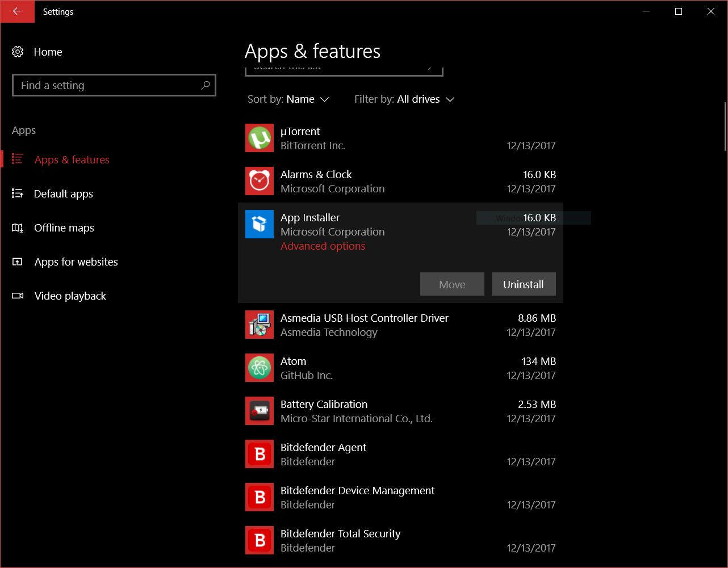The width and height of the screenshot is (728, 568).
Task: Click the 134 MB size of Atom
Action: 539,361
